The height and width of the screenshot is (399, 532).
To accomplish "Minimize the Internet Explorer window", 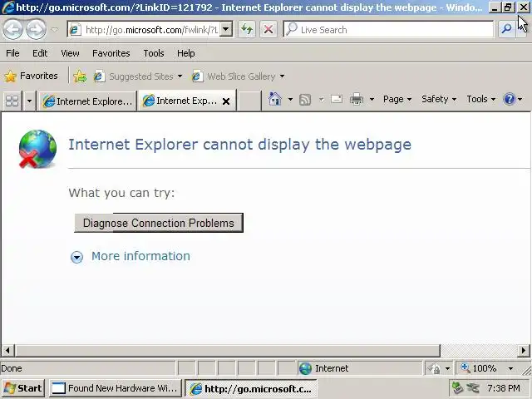I will 495,7.
